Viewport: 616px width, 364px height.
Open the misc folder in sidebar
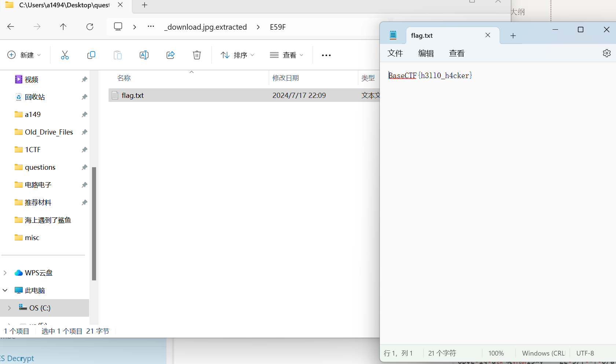pos(32,238)
